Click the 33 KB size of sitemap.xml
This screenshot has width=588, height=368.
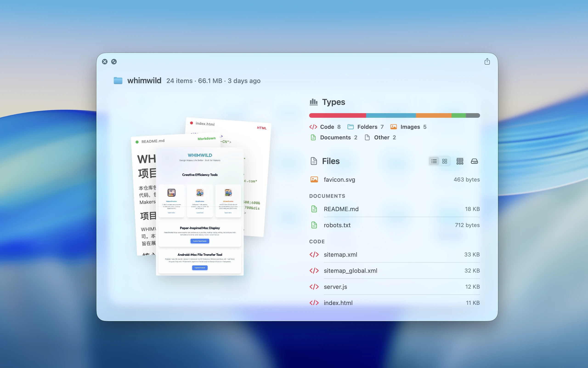(472, 255)
